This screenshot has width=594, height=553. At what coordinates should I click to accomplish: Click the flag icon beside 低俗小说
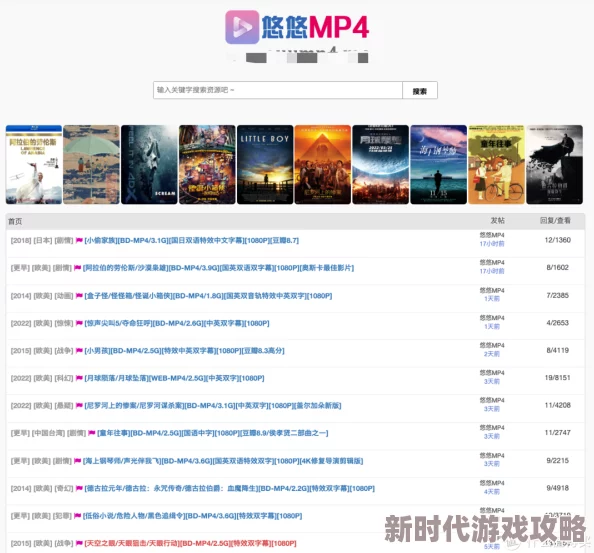pyautogui.click(x=78, y=516)
